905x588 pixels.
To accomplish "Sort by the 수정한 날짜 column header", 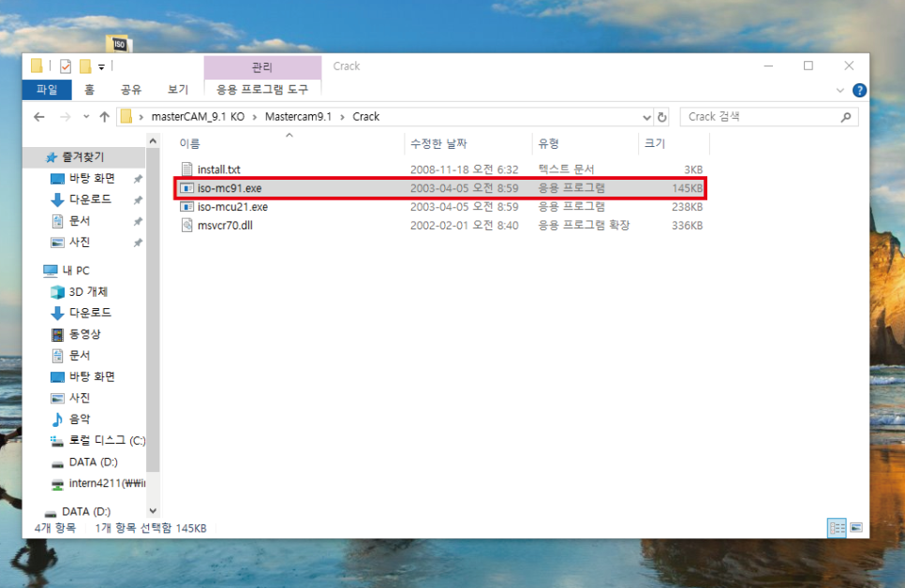I will (x=438, y=143).
